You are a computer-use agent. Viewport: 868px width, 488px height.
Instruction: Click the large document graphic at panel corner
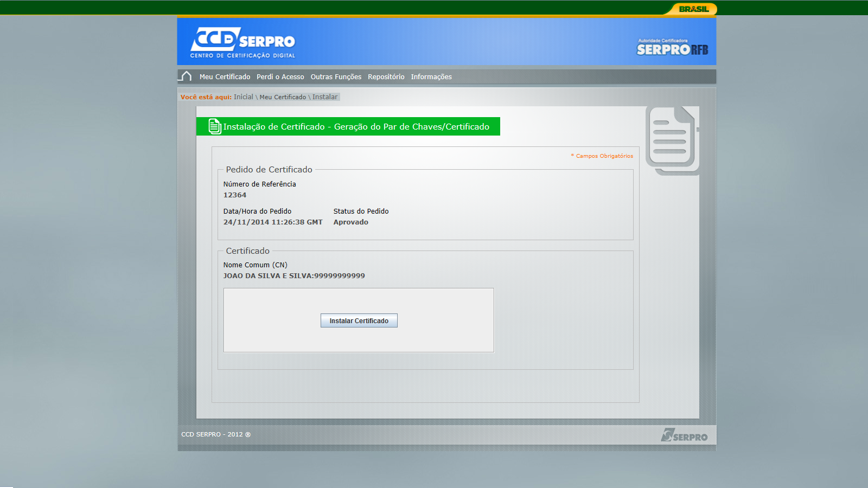672,140
